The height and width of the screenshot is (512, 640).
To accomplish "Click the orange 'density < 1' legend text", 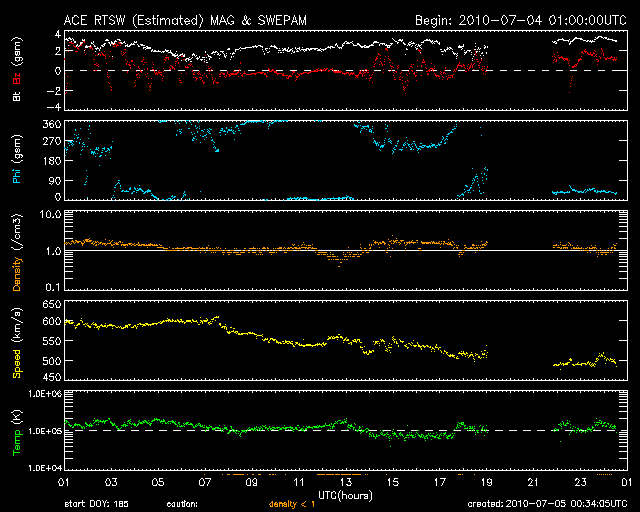I will coord(292,504).
